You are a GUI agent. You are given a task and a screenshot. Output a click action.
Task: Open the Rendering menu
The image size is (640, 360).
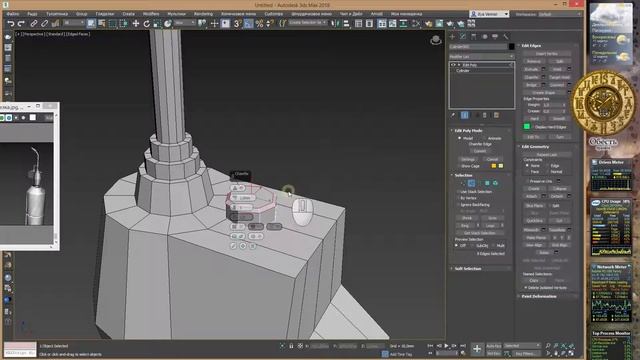203,14
